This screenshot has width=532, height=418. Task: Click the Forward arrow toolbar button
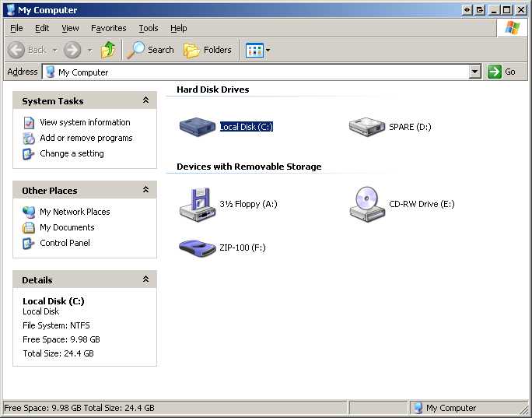(72, 50)
